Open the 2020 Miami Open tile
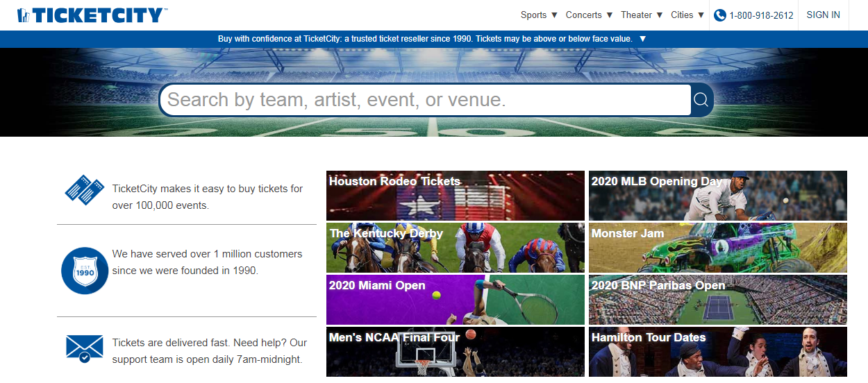Screen dimensions: 868x383 point(456,300)
